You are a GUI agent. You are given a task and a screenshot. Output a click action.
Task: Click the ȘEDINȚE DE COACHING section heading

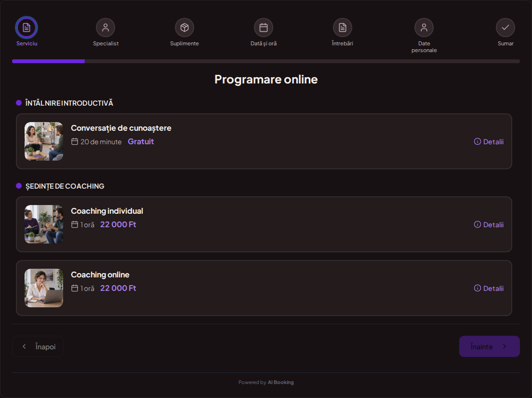tap(65, 186)
